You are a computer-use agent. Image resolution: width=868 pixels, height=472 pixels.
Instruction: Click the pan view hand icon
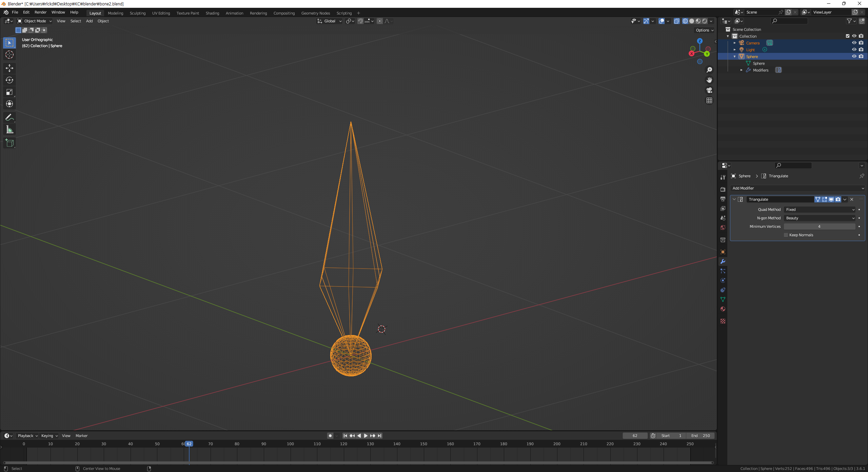(x=709, y=80)
